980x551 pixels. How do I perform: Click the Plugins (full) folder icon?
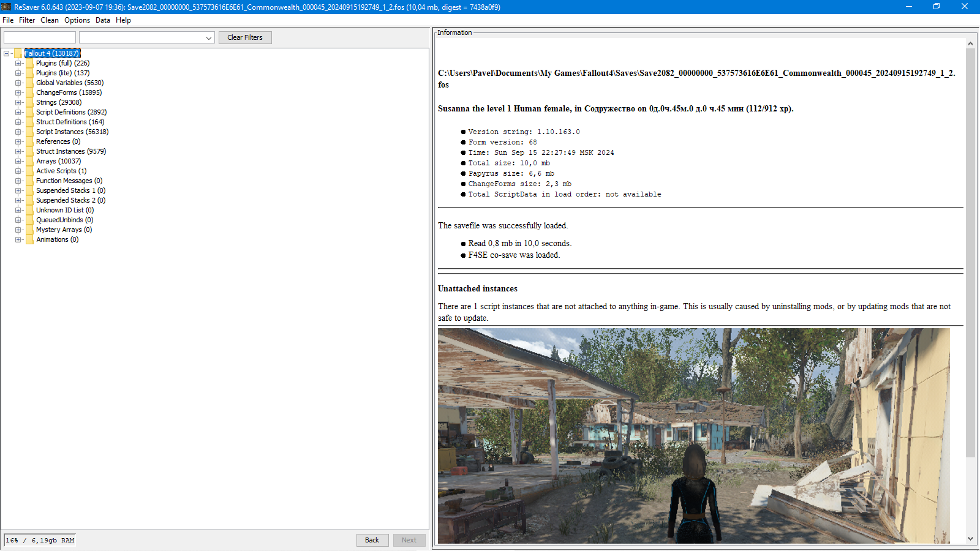[x=29, y=63]
